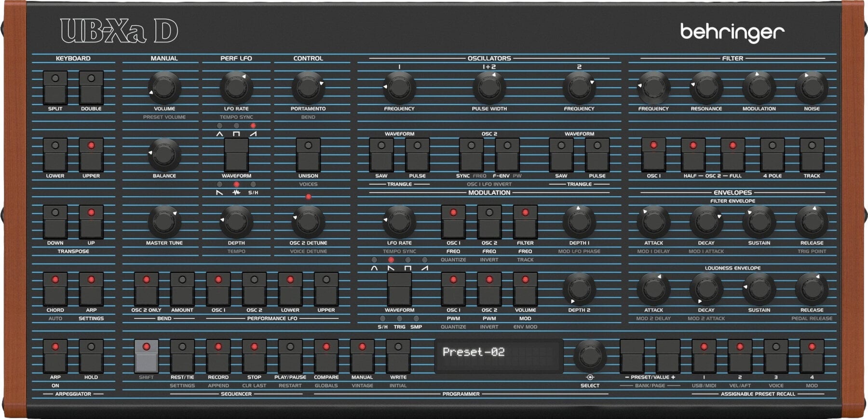
Task: Toggle oscillator 2 SAW waveform button
Action: pos(561,155)
